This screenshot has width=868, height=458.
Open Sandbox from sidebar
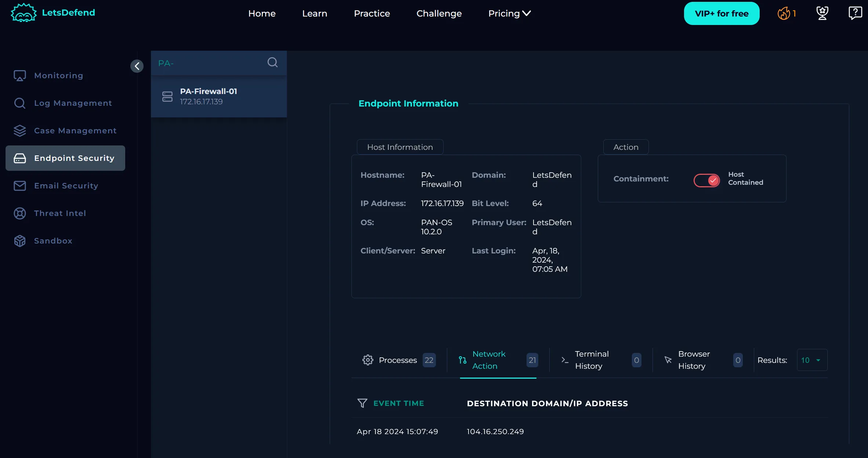click(53, 241)
